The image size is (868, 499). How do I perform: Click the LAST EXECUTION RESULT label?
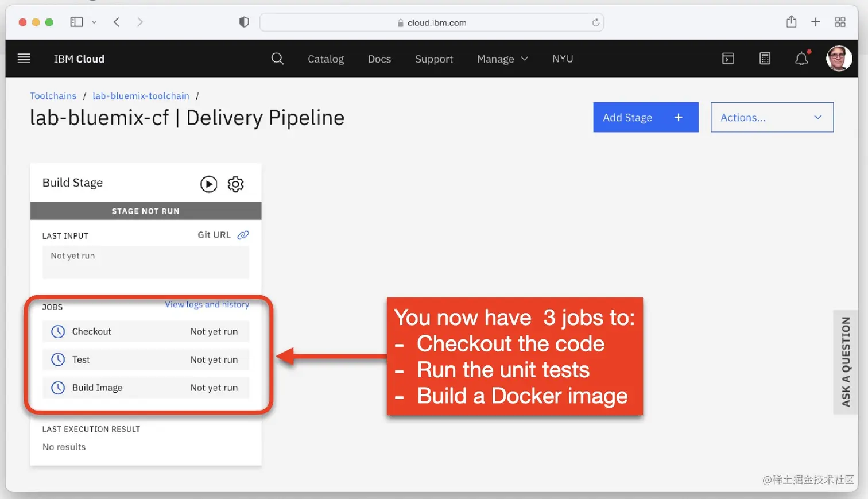pos(91,429)
